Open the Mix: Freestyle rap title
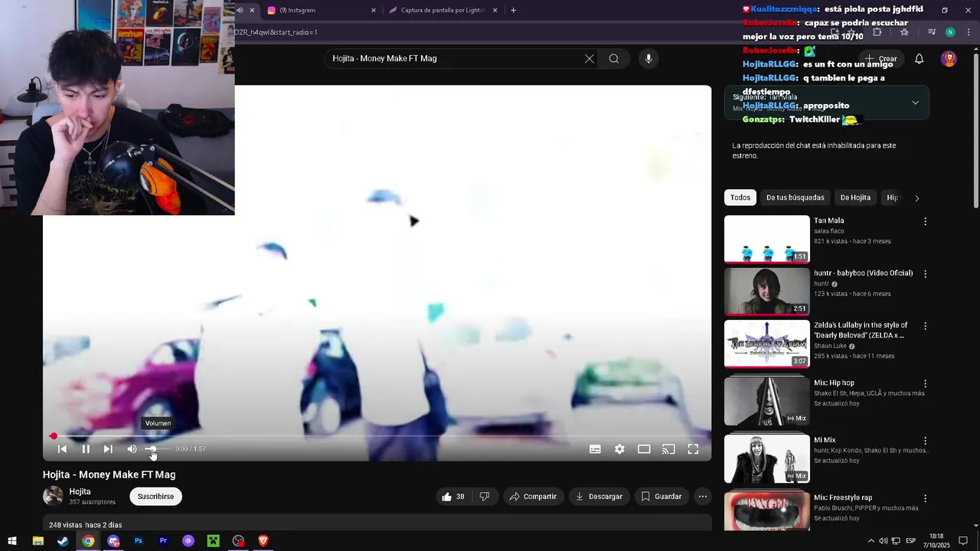Screen dimensions: 980x551 pyautogui.click(x=843, y=497)
